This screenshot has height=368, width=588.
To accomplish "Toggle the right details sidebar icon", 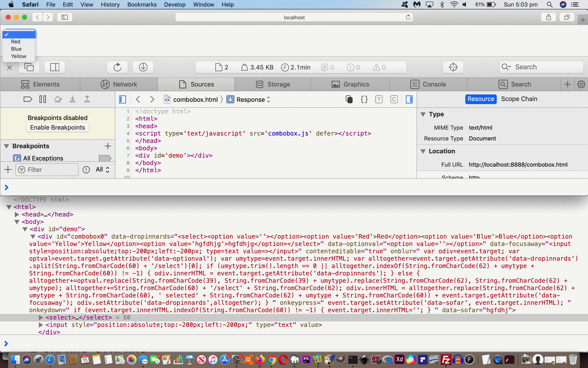I will (409, 99).
